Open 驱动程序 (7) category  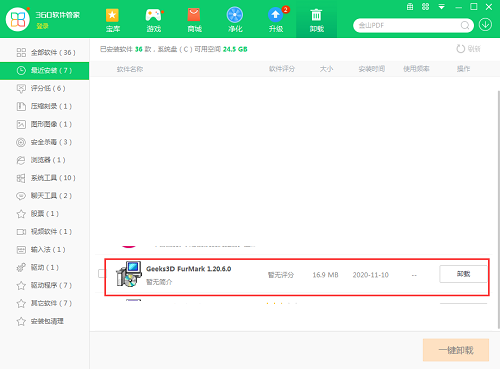45,285
